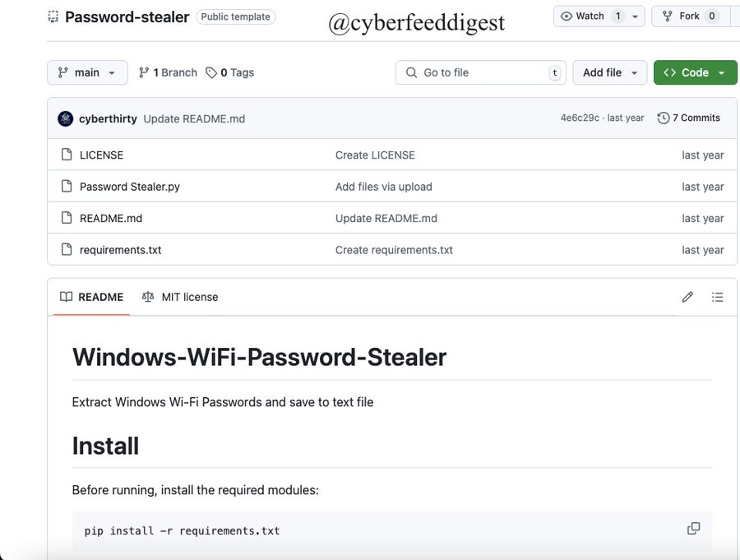Click the repository icon beside Password-stealer
Screen dimensions: 740x560
click(53, 16)
